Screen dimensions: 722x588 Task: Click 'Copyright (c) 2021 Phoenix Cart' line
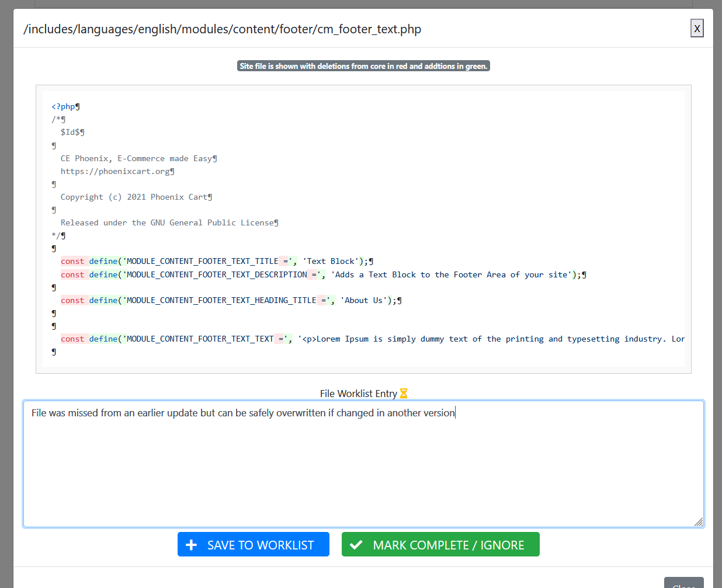coord(137,197)
